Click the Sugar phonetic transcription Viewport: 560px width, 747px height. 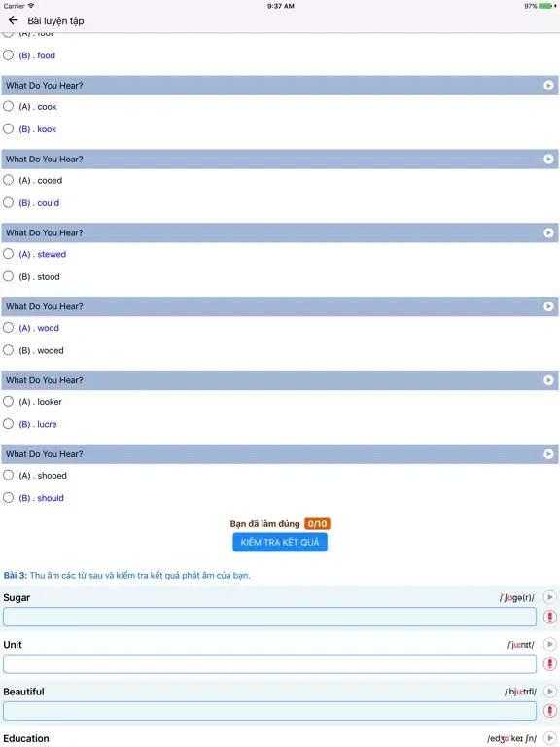pos(516,597)
